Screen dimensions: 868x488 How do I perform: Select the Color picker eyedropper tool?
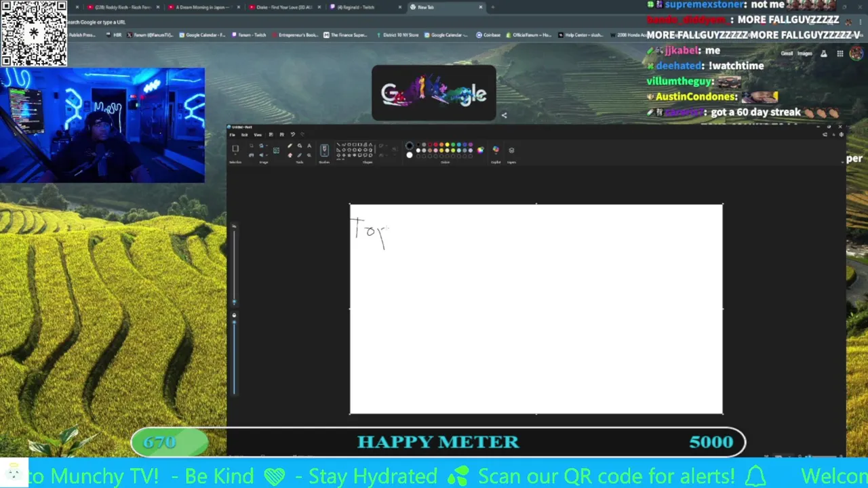tap(300, 155)
